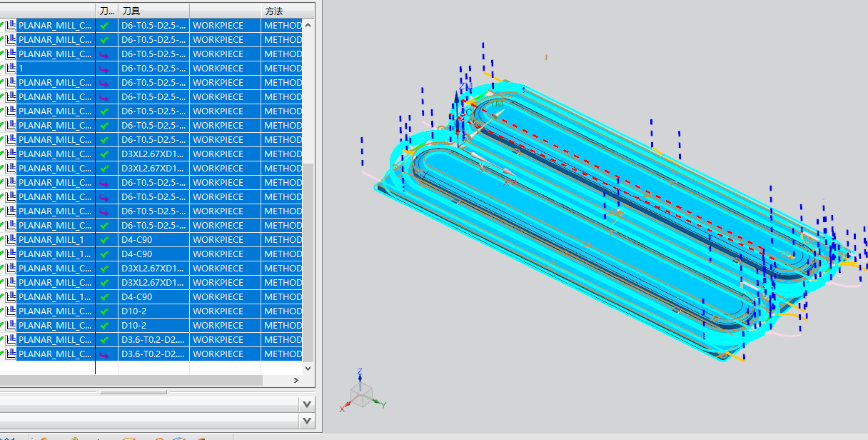Click the scroll-right arrow under operation list

coord(297,381)
